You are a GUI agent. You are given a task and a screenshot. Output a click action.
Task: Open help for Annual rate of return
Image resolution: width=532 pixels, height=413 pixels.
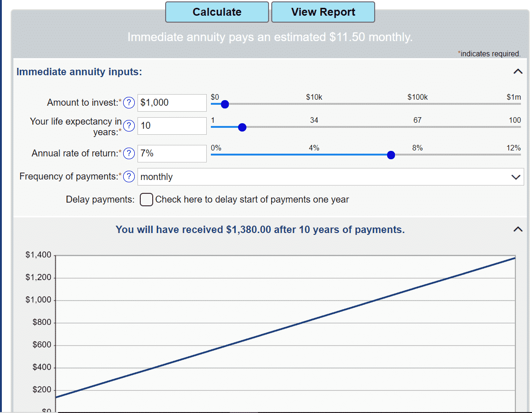(x=129, y=153)
